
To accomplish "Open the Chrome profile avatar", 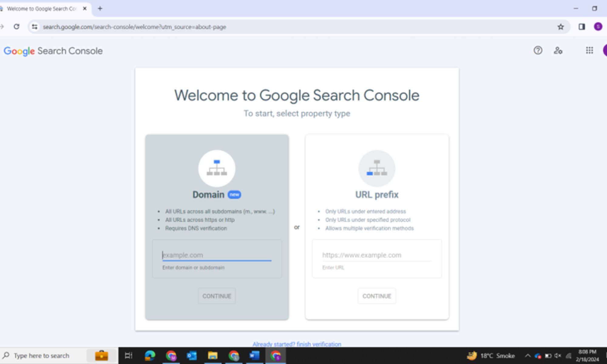I will [x=598, y=27].
